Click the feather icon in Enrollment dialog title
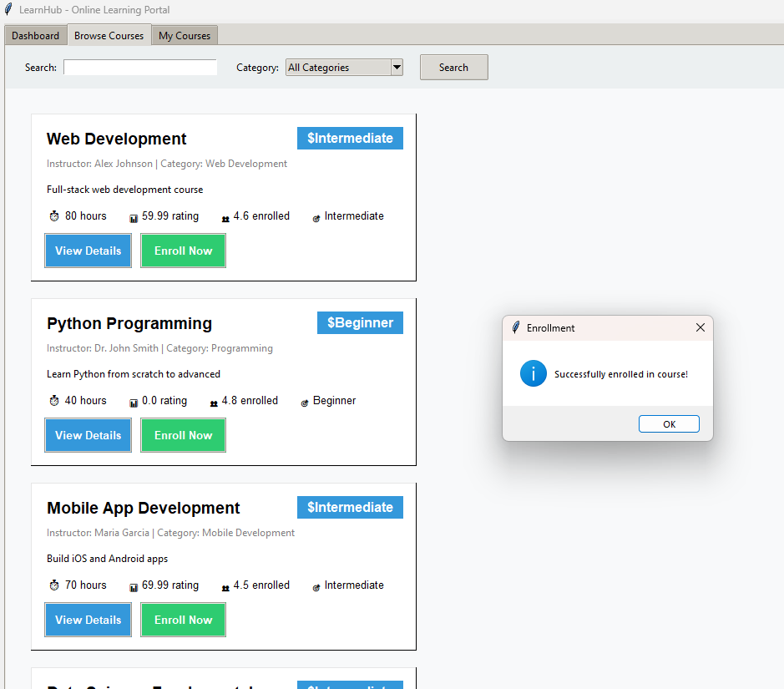Screen dimensions: 784x689 (516, 328)
